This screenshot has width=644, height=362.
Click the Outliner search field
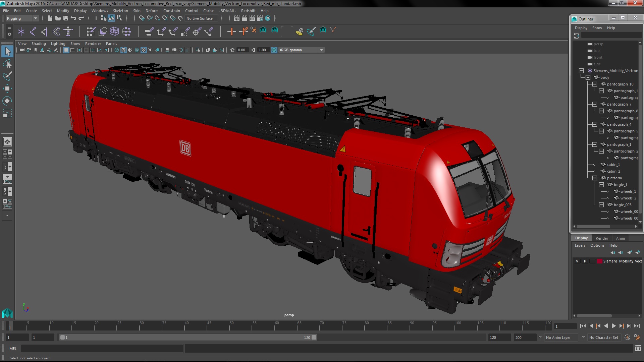point(611,36)
